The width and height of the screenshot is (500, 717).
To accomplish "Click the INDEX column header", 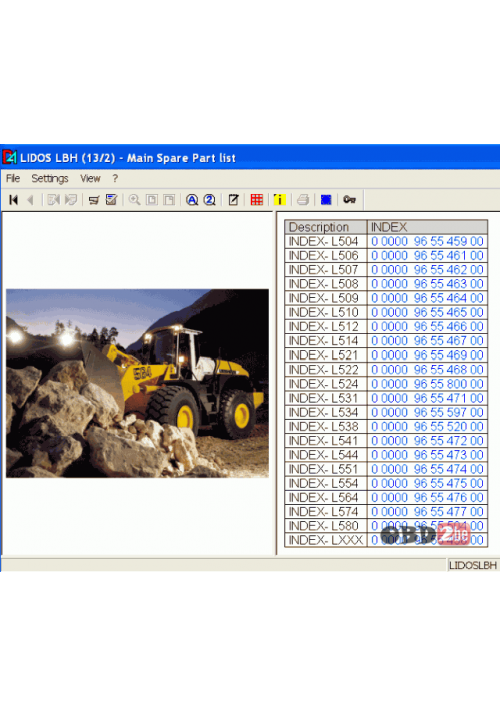I will tap(427, 227).
